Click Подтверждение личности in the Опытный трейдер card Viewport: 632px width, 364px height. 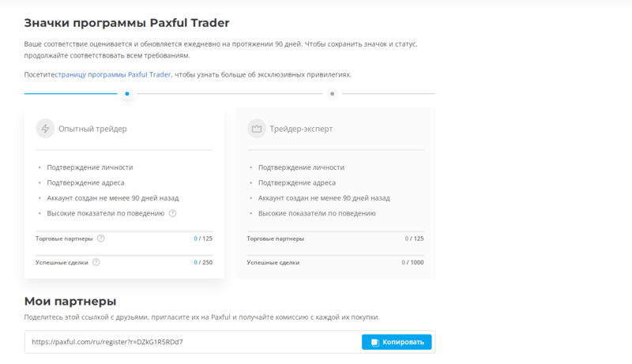click(x=90, y=167)
